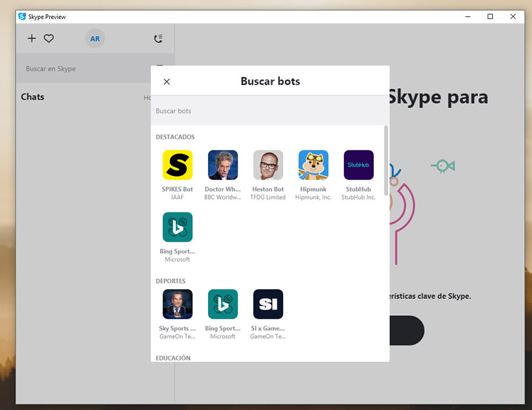The width and height of the screenshot is (532, 410).
Task: Open the StubHub bot
Action: (358, 165)
